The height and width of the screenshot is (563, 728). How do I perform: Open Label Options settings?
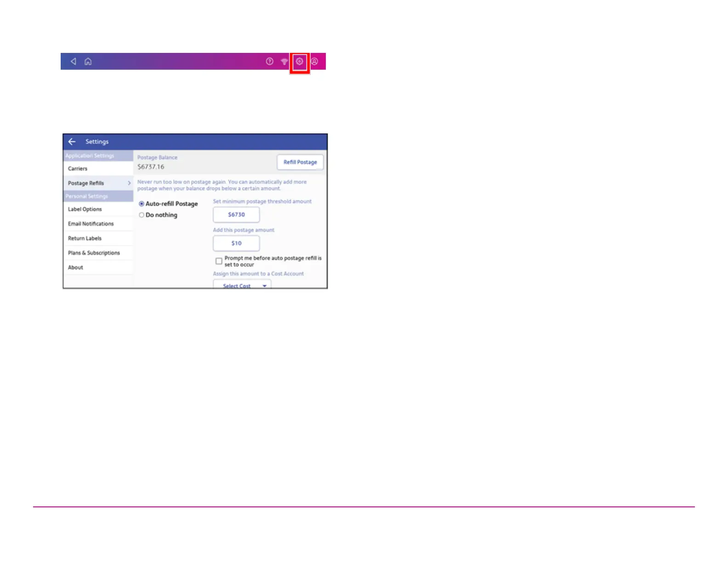(x=98, y=209)
